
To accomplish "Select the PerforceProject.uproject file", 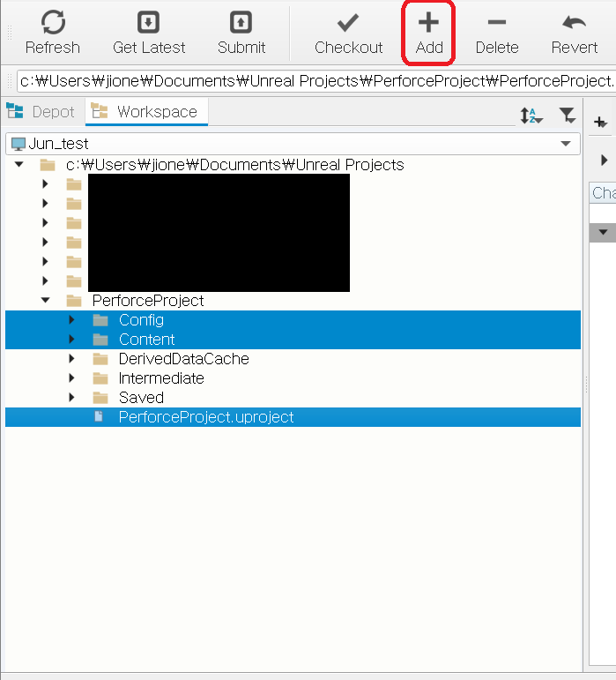I will [x=205, y=417].
